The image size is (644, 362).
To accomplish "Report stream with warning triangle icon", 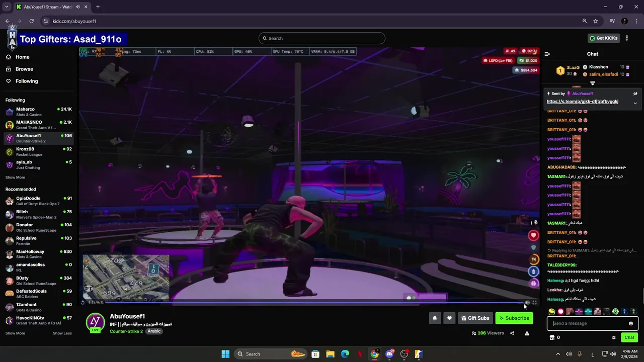I will point(527,333).
